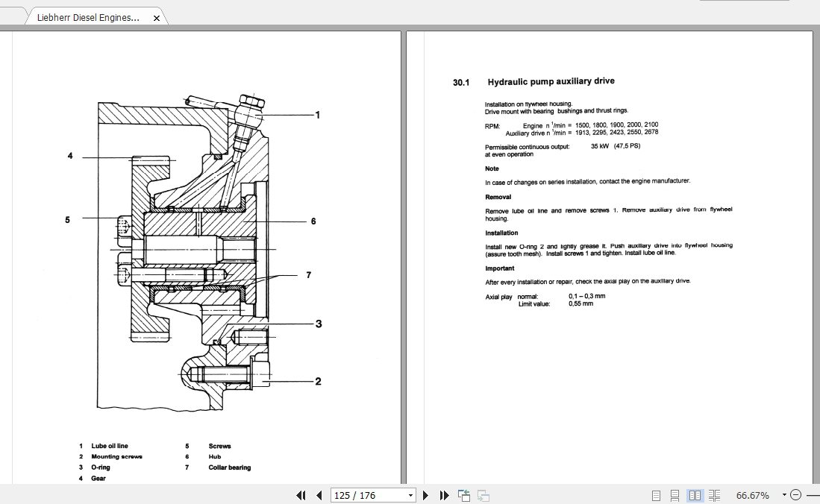Image resolution: width=820 pixels, height=504 pixels.
Task: Close the Liebherr Diesel Engines tab
Action: click(x=156, y=16)
